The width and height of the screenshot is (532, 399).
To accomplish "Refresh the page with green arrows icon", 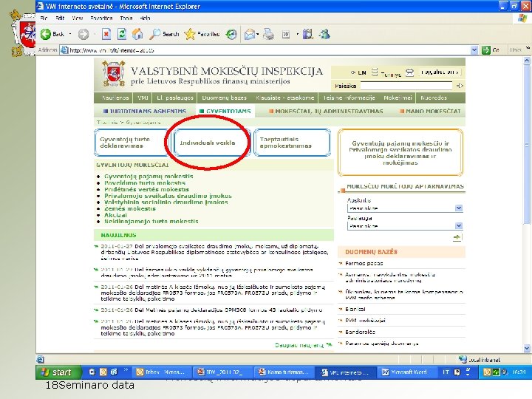I will tap(122, 34).
